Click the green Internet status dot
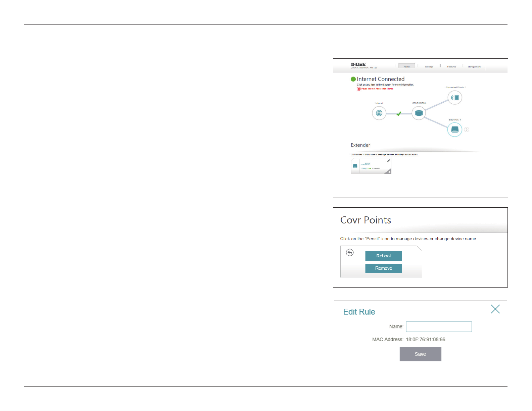 [x=353, y=79]
